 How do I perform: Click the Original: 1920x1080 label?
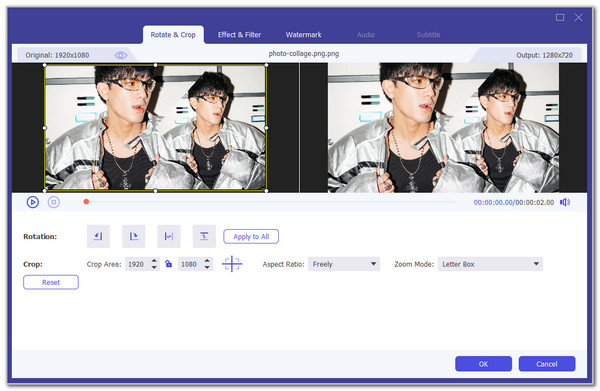(57, 55)
